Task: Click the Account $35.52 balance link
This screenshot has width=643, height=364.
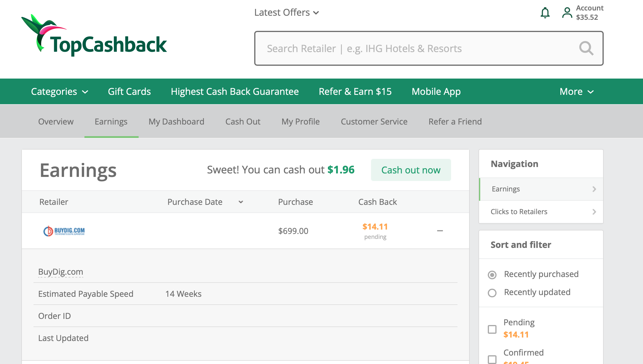Action: (589, 13)
